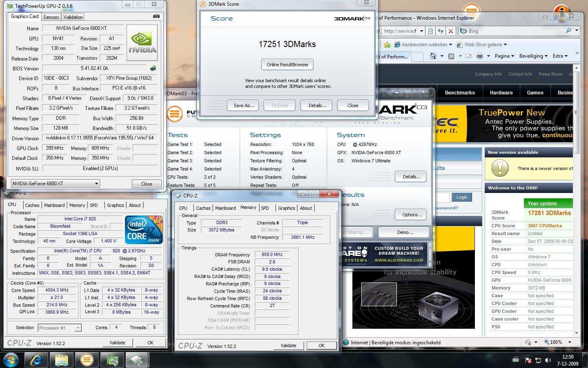Click the IE page vertical scrollbar
The height and width of the screenshot is (368, 588).
pyautogui.click(x=576, y=200)
